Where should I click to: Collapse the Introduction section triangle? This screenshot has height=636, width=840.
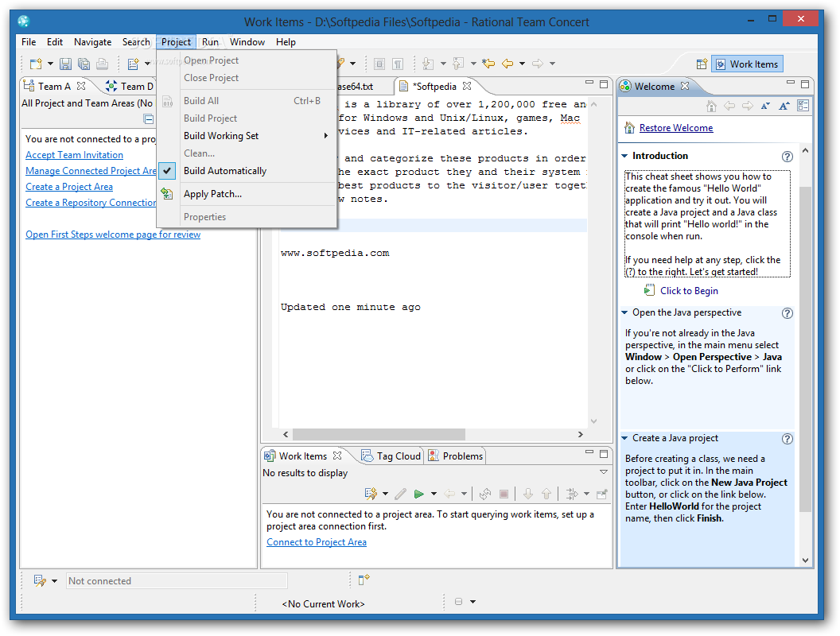coord(624,156)
